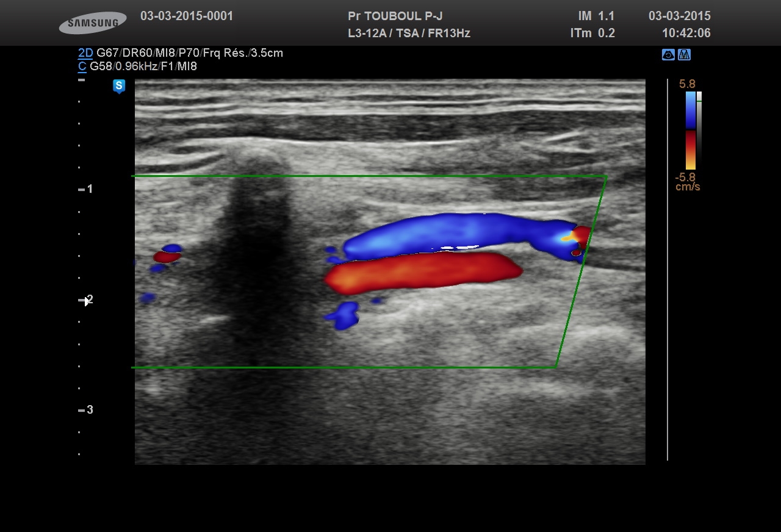781x532 pixels.
Task: Select the 2D mode label
Action: click(x=85, y=53)
